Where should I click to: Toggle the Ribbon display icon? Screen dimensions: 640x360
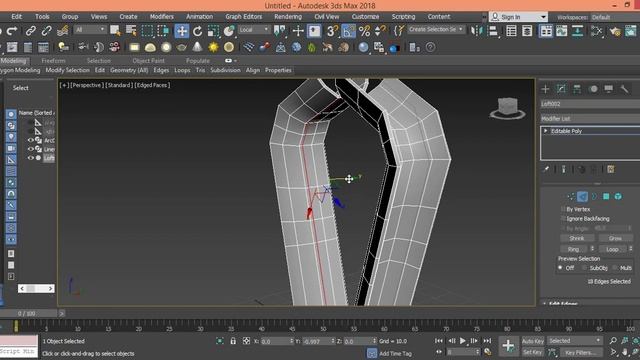coord(546,31)
